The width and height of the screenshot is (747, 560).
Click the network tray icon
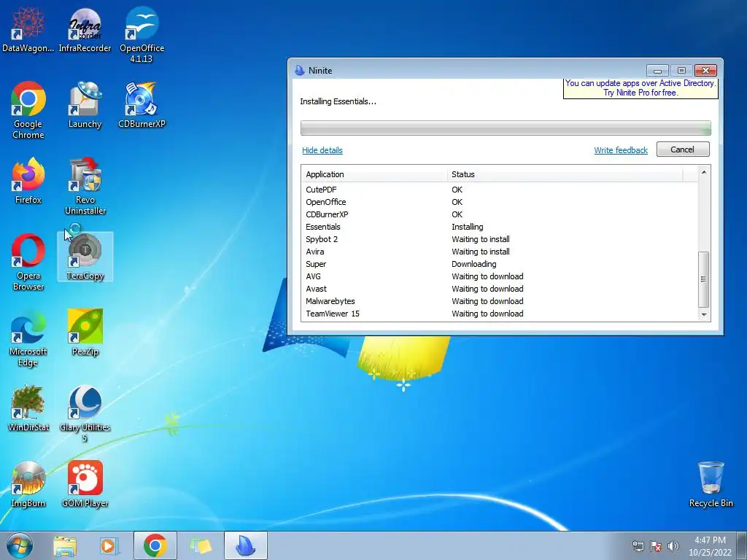pyautogui.click(x=638, y=546)
